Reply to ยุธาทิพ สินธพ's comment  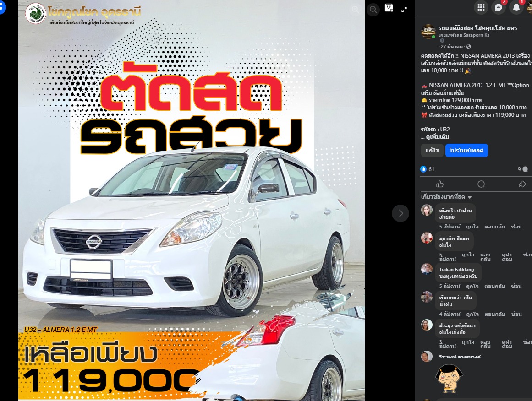(x=485, y=257)
